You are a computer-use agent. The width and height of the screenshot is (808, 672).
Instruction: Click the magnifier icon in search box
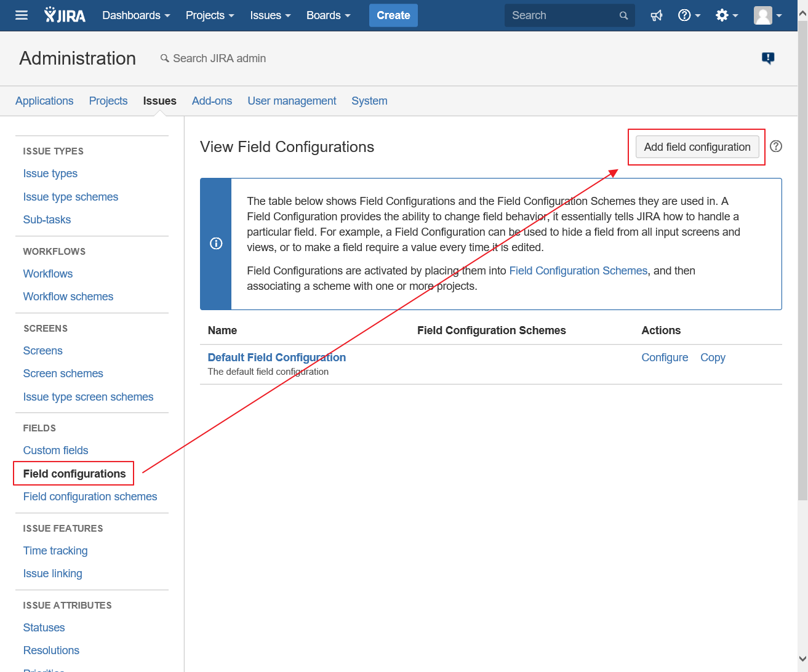click(x=623, y=15)
